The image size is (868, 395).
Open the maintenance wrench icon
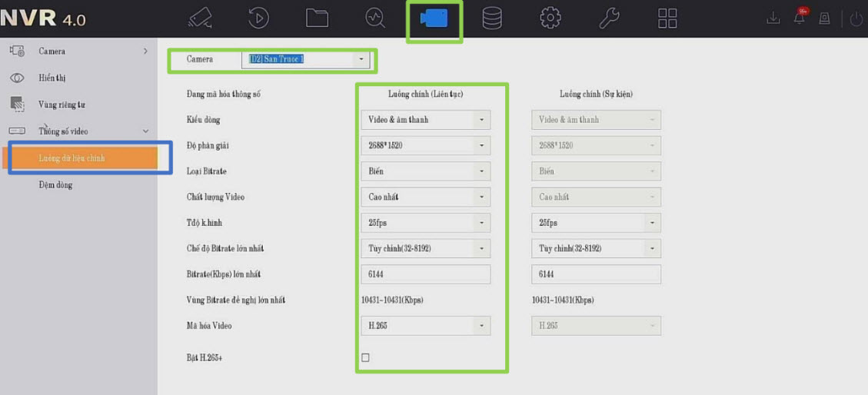click(x=609, y=18)
